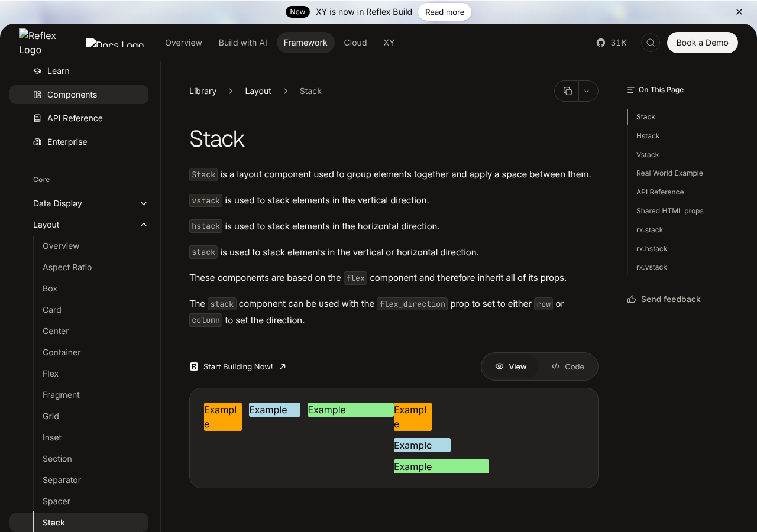
Task: Open the GitHub 31K stars link
Action: 612,43
